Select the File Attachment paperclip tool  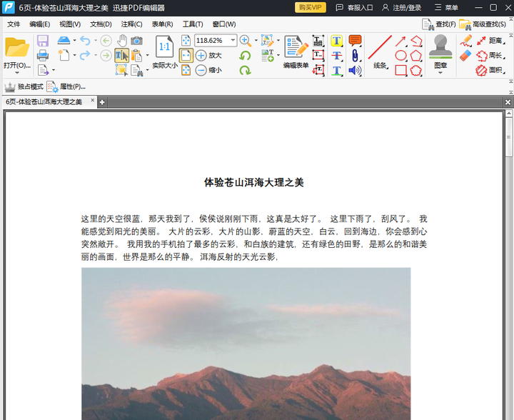point(355,56)
